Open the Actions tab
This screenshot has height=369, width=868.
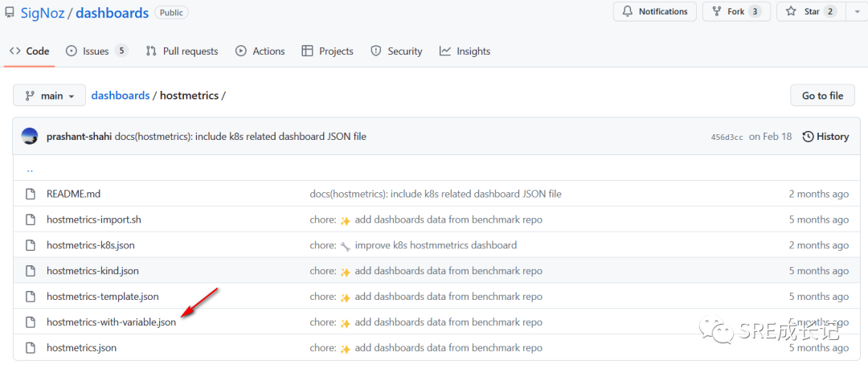[x=260, y=51]
